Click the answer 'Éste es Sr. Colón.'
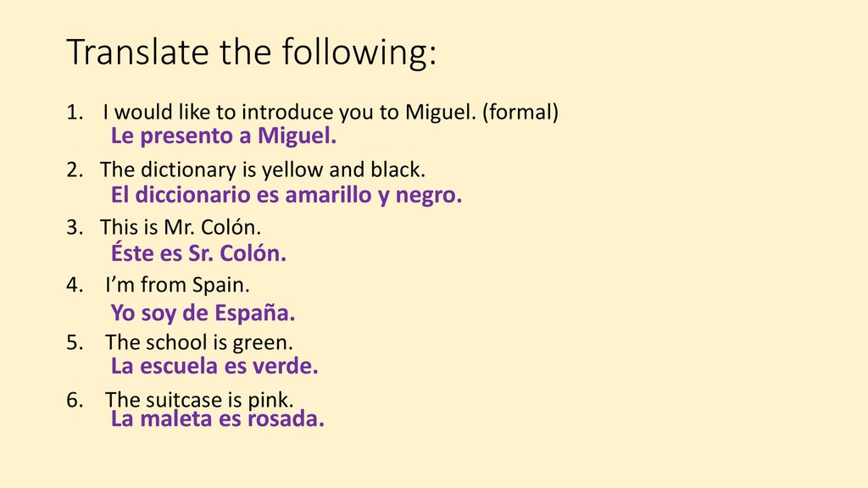 (198, 252)
